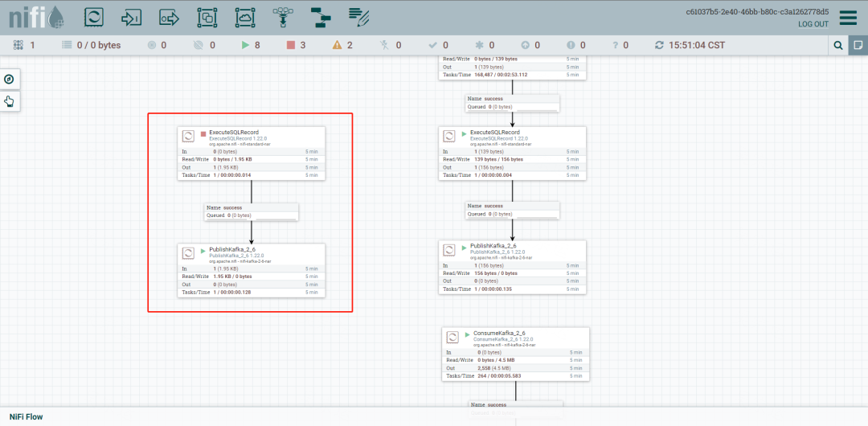Click the stale versions up-arrow icon

[x=526, y=46]
